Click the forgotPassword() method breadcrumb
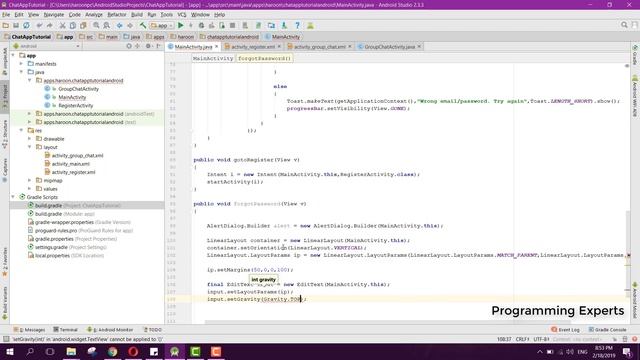 (x=264, y=58)
